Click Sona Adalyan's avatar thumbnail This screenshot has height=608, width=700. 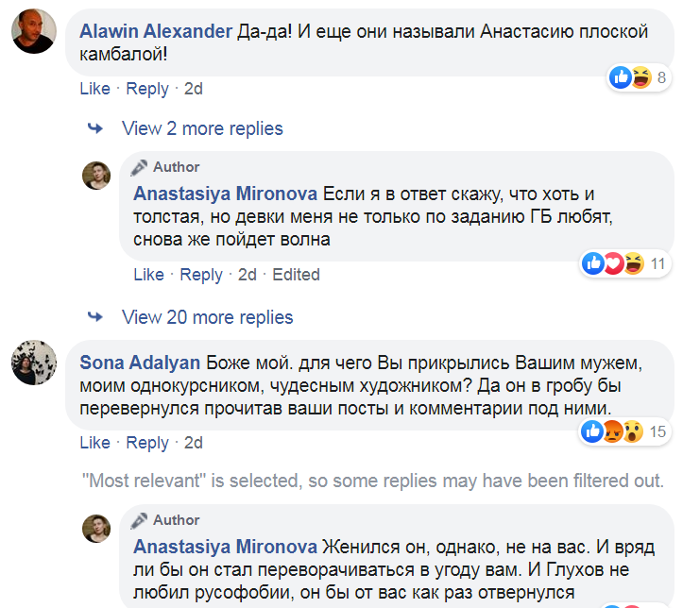(32, 362)
